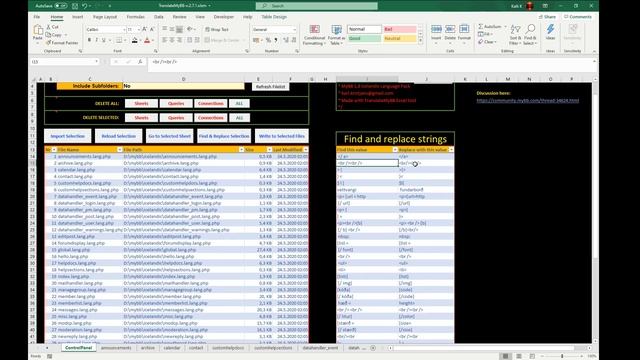Open the announcements sheet tab

[x=116, y=348]
